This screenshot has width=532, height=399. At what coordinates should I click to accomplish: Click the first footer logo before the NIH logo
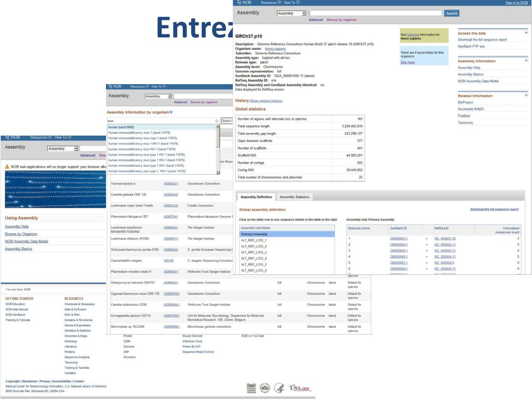coord(251,388)
